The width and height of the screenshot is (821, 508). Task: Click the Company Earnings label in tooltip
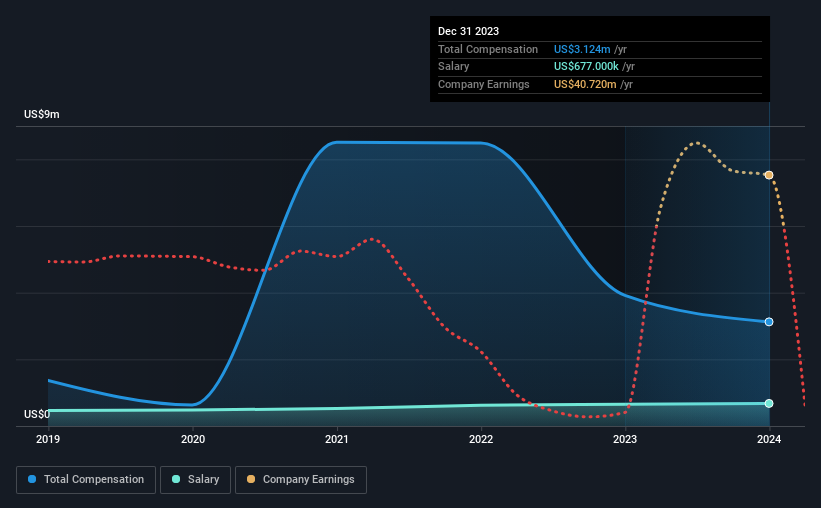(483, 84)
